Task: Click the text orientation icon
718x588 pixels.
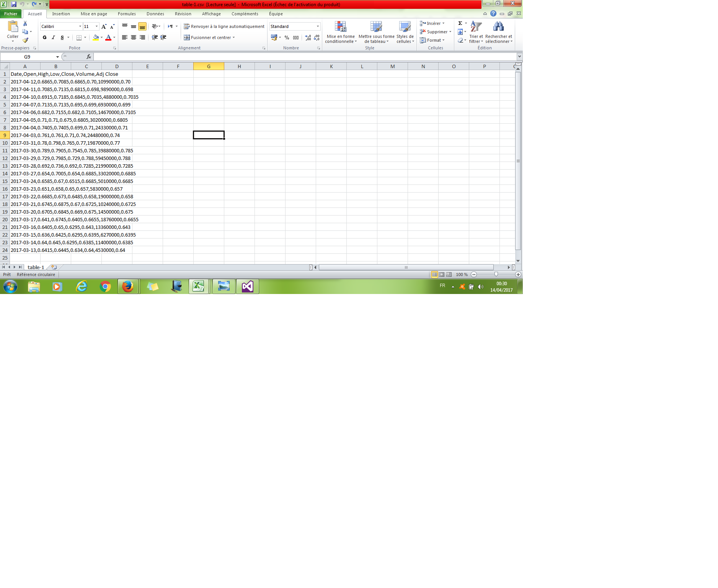Action: [155, 26]
